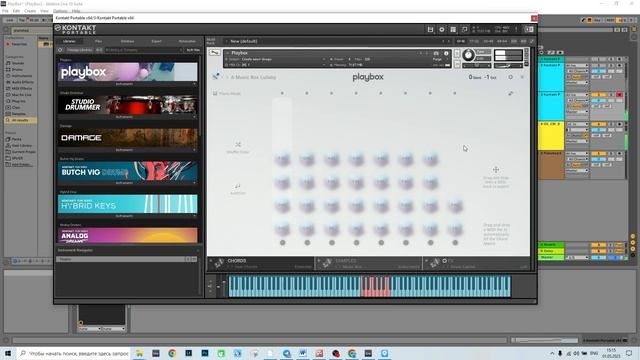Viewport: 640px width, 360px height.
Task: Expand Playbox library Instruments dropdown
Action: (x=127, y=84)
